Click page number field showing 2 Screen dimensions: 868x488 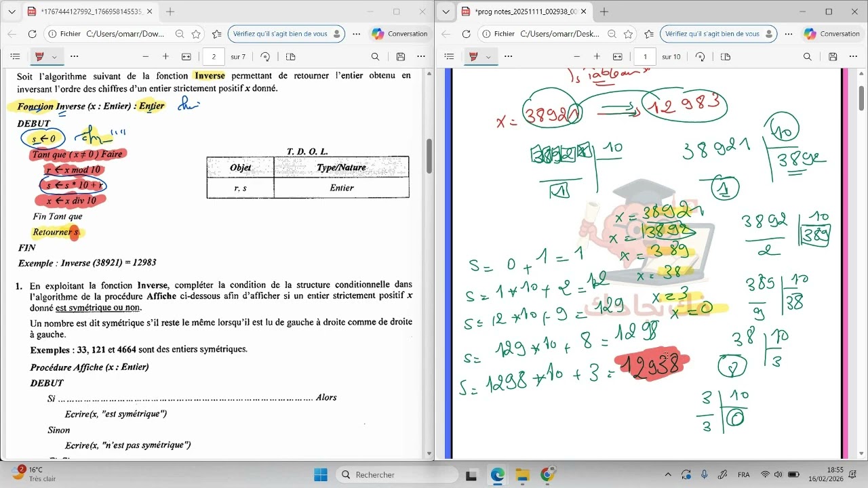(214, 57)
